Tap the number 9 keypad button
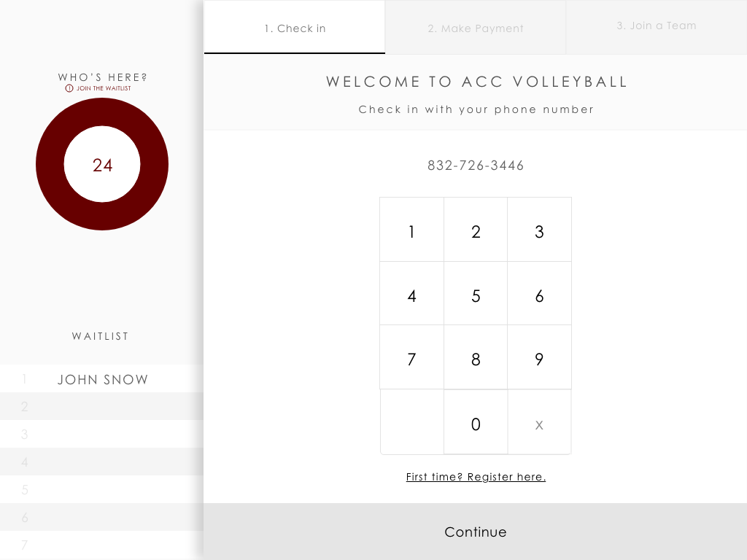The width and height of the screenshot is (747, 560). coord(539,357)
